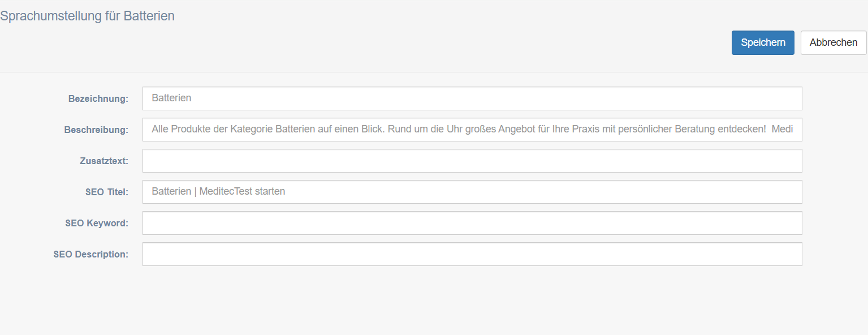Viewport: 868px width, 335px height.
Task: Click 'MeditecTest starten' text in SEO Titel
Action: [242, 191]
